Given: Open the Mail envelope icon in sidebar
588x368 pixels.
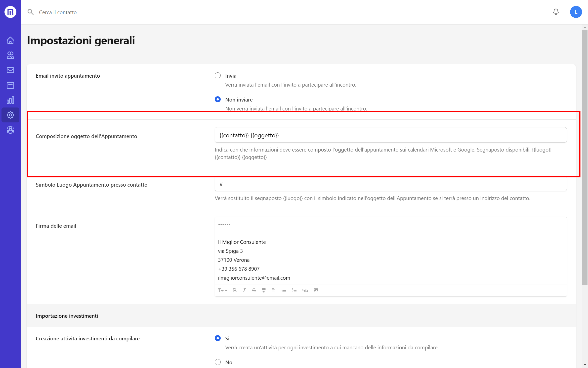Looking at the screenshot, I should click(10, 70).
